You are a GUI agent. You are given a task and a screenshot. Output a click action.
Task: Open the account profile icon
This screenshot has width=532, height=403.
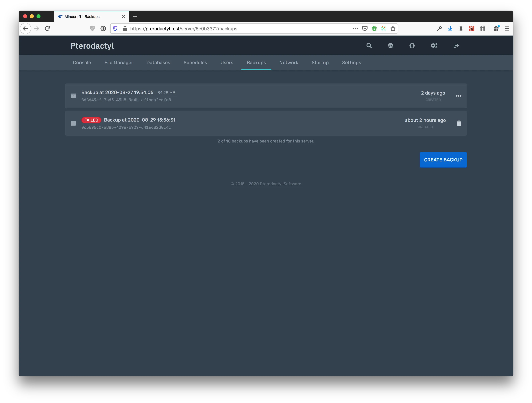412,45
